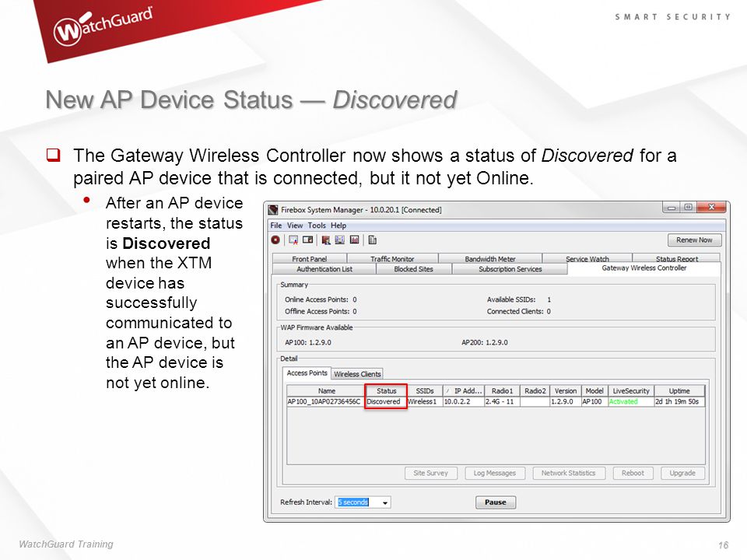This screenshot has width=747, height=560.
Task: Maximize the Firebox System Manager window
Action: (x=688, y=207)
